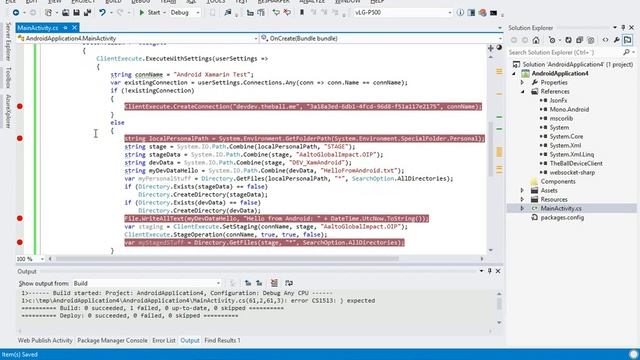Click Solution Explorer Properties wrench icon
Screen dimensions: 640x360
[x=616, y=40]
